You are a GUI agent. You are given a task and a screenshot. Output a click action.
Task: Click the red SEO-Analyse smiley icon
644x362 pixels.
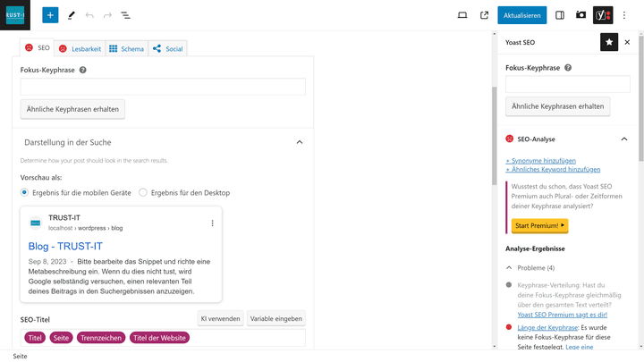point(509,139)
